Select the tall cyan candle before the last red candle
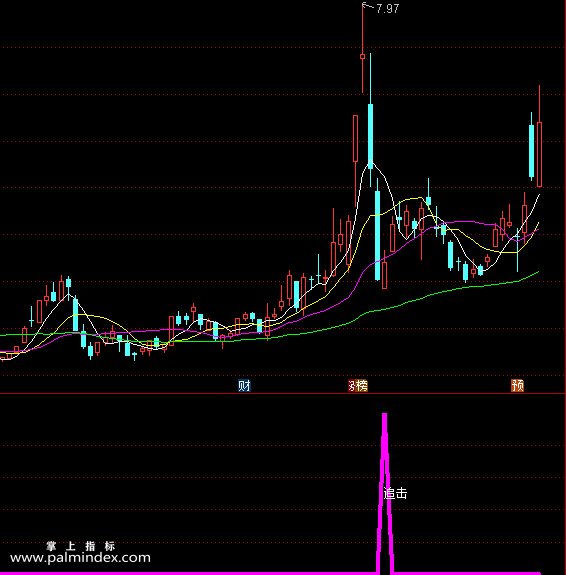The image size is (566, 575). click(x=532, y=151)
